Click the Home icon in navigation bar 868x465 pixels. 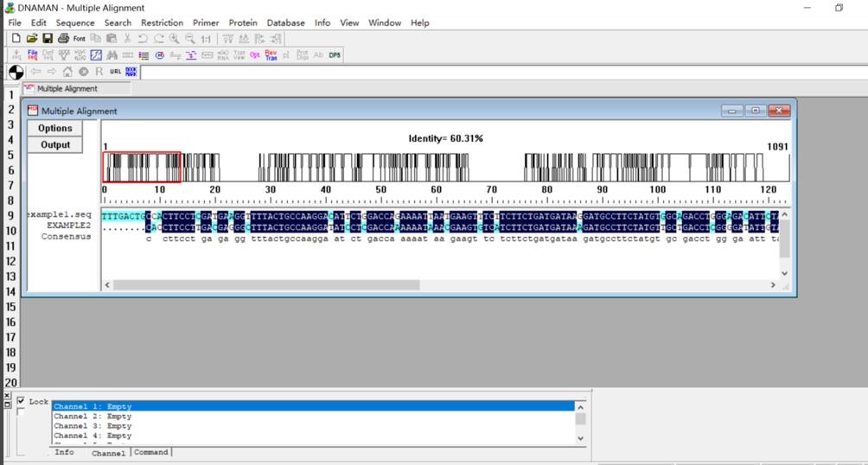tap(67, 72)
